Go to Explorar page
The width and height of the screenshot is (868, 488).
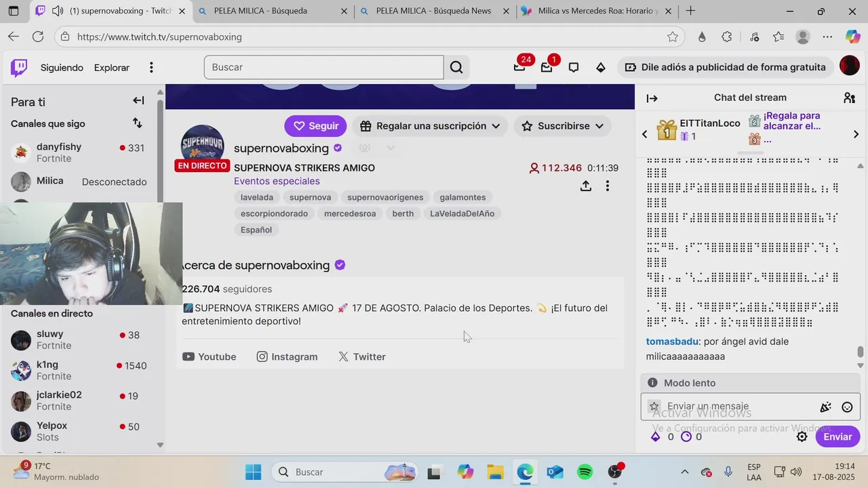(112, 67)
